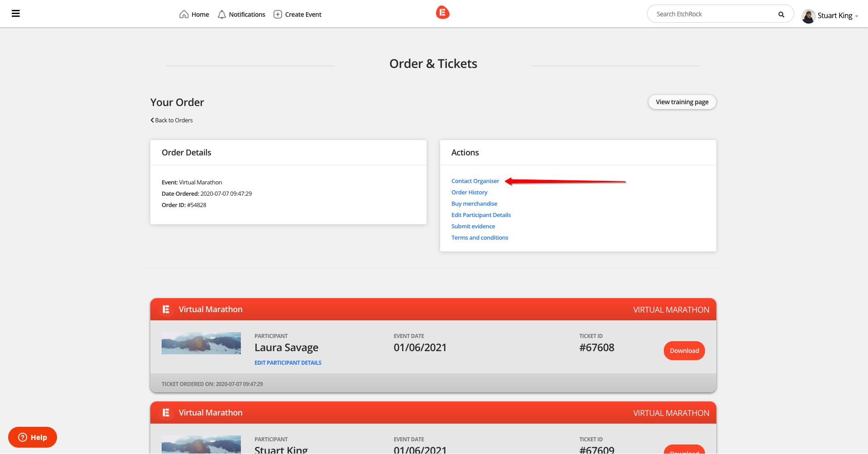Click the search magnifier icon

coord(781,14)
